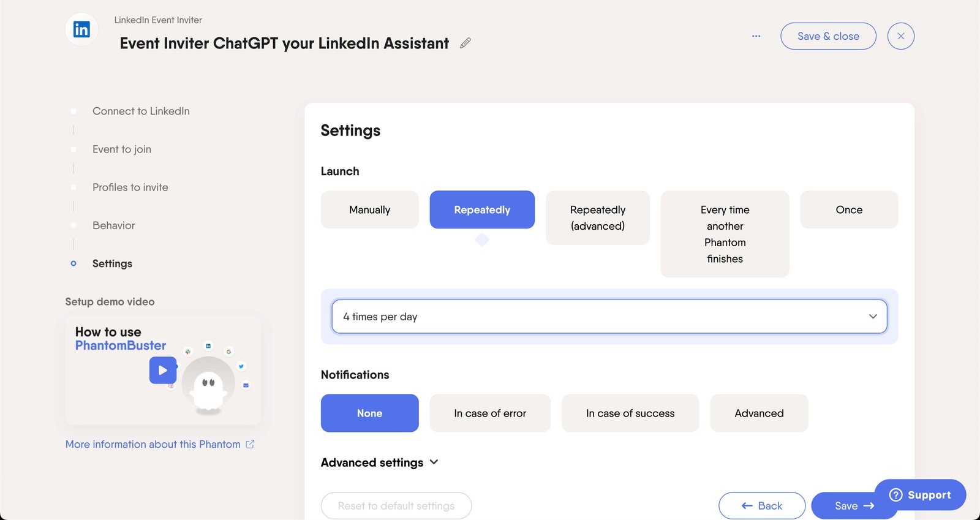Expand Advanced settings section
The width and height of the screenshot is (980, 520).
380,462
